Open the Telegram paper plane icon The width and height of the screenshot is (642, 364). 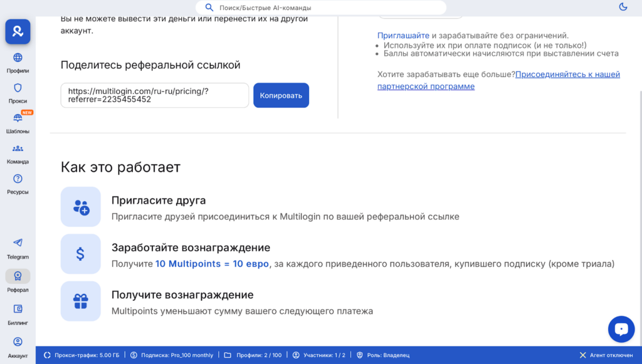(18, 242)
